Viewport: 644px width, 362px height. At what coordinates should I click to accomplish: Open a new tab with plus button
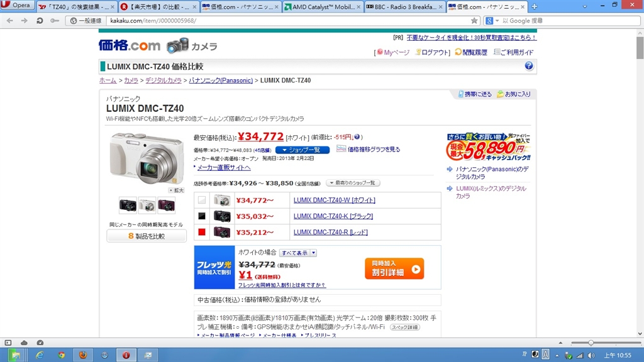(535, 6)
